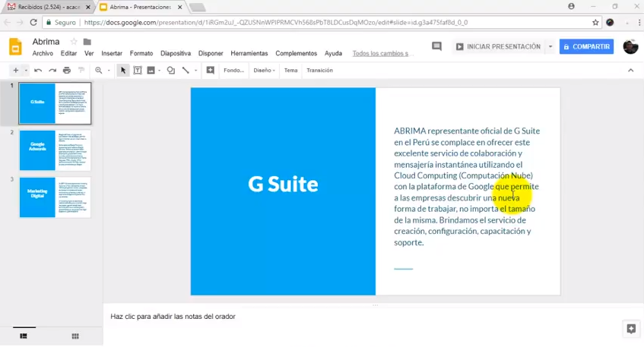
Task: Click the G Suite title on slide
Action: coord(283,184)
